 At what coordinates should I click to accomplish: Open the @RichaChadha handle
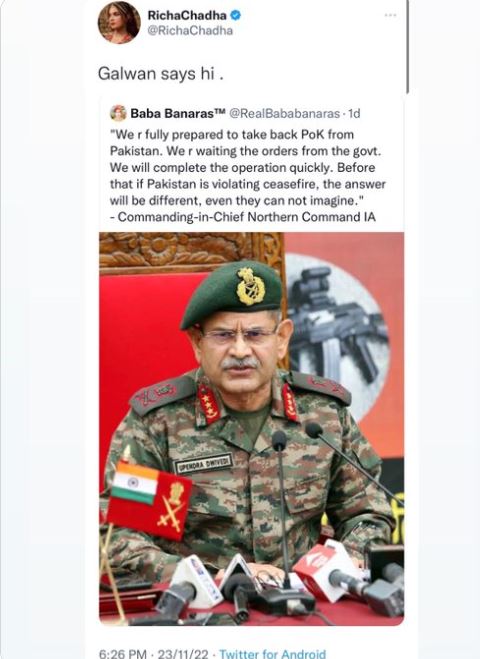190,31
